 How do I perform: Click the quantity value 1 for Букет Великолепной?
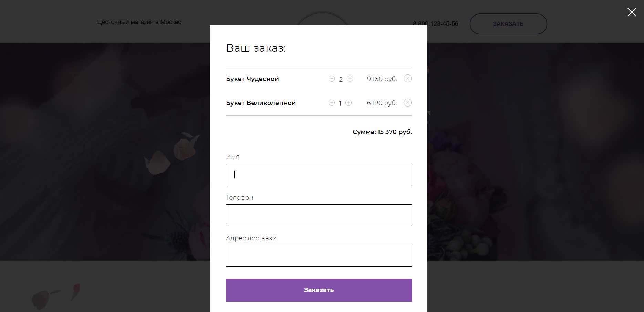[340, 103]
